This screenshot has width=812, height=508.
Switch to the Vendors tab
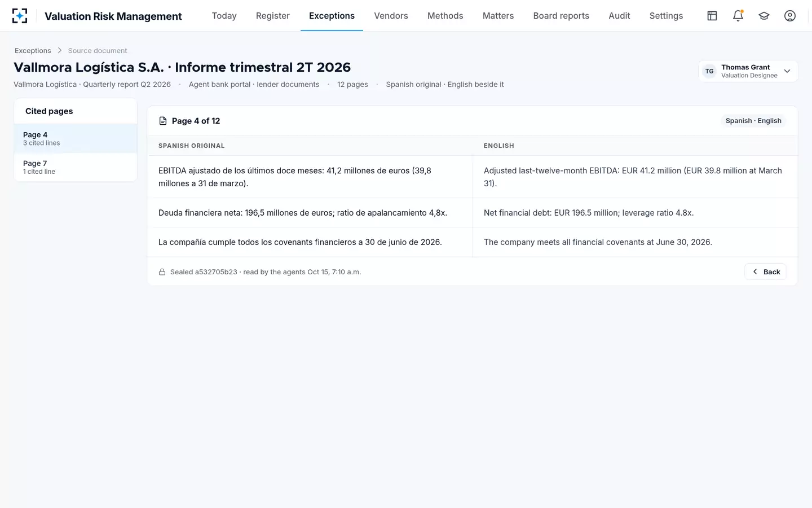[391, 16]
